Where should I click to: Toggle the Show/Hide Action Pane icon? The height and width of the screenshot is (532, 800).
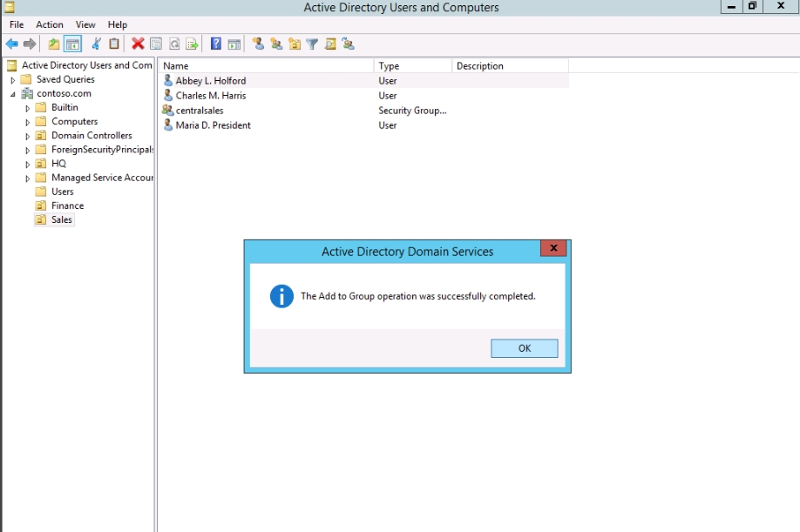point(234,44)
